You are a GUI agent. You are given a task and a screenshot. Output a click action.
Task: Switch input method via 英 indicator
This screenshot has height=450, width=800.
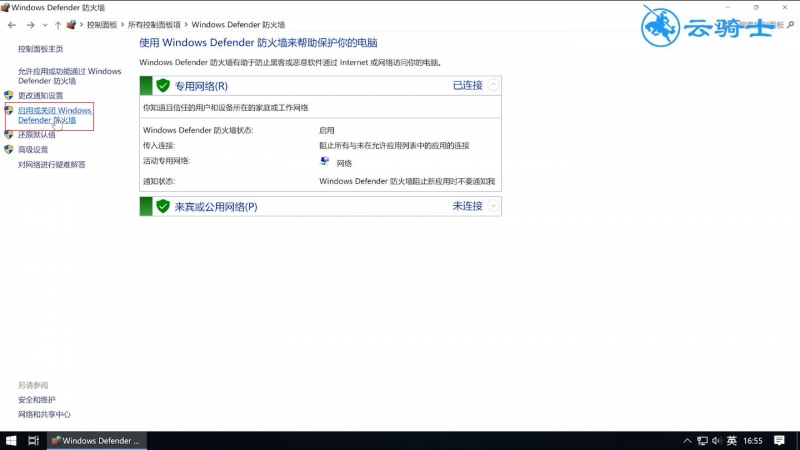[x=732, y=440]
